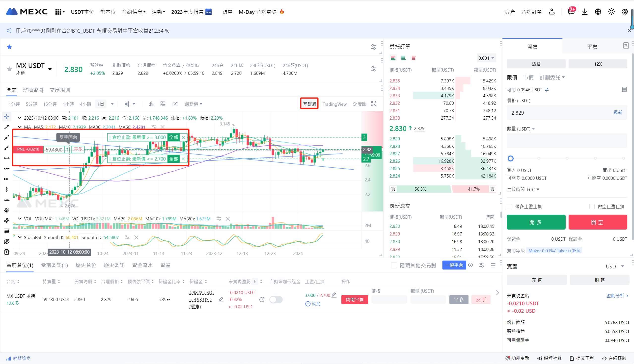Click the blue favorite star icon
This screenshot has width=634, height=364.
[9, 47]
